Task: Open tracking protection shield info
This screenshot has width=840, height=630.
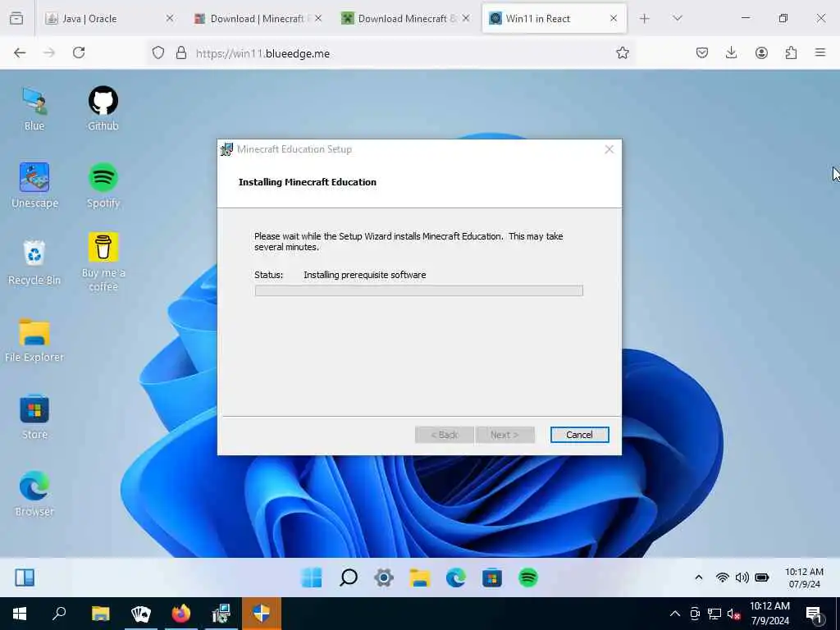Action: click(158, 52)
